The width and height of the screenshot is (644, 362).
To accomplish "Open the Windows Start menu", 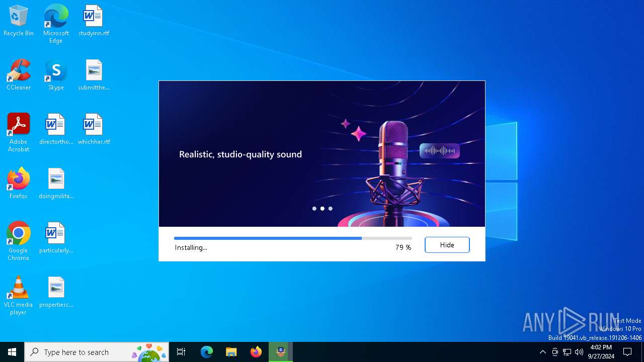I will pos(12,352).
